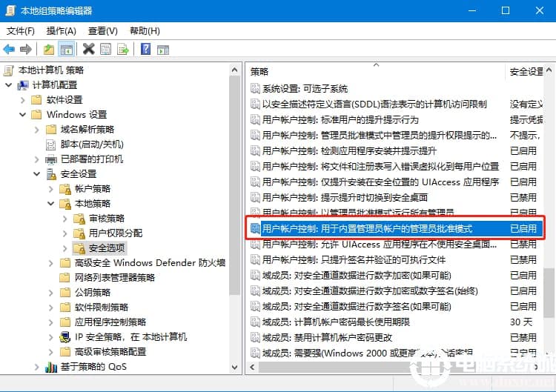Viewport: 556px width, 392px height.
Task: Open the 操作(A) menu
Action: click(x=62, y=31)
